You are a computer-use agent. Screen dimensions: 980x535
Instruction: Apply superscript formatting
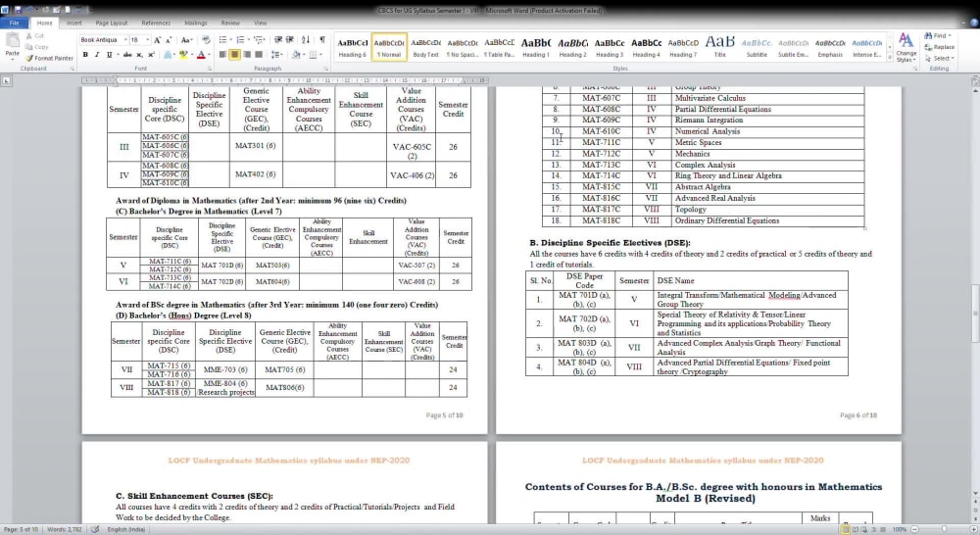[x=151, y=55]
